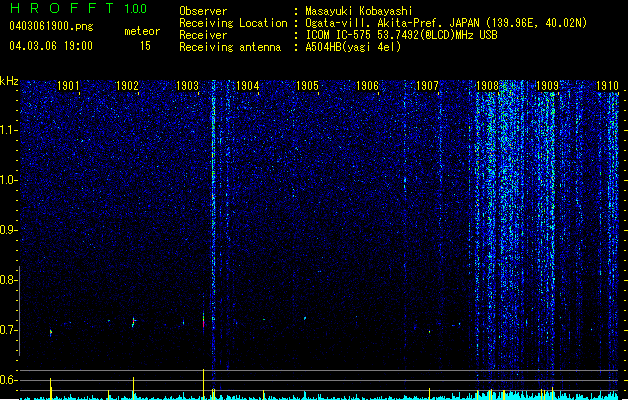The image size is (629, 400).
Task: Click the kHz axis unit label
Action: [9, 81]
